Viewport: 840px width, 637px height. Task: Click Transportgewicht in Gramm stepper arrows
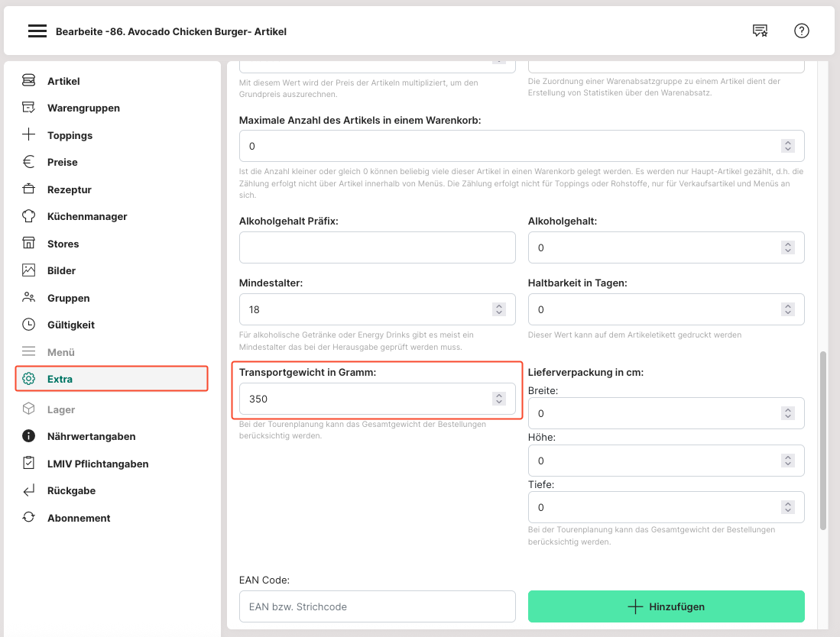(499, 399)
